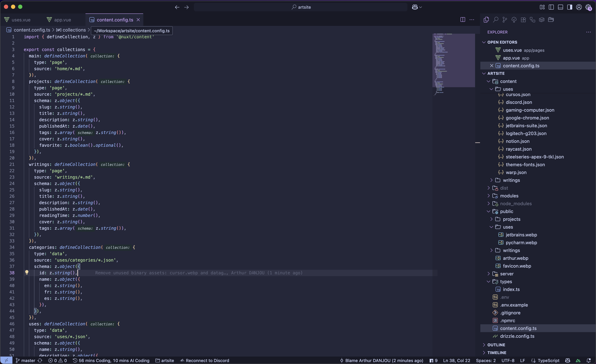596x364 pixels.
Task: Toggle the secondary side bar visibility
Action: click(x=570, y=7)
